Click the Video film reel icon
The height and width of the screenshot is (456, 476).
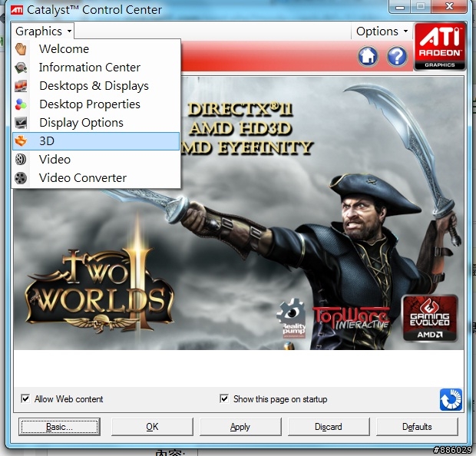pos(21,160)
